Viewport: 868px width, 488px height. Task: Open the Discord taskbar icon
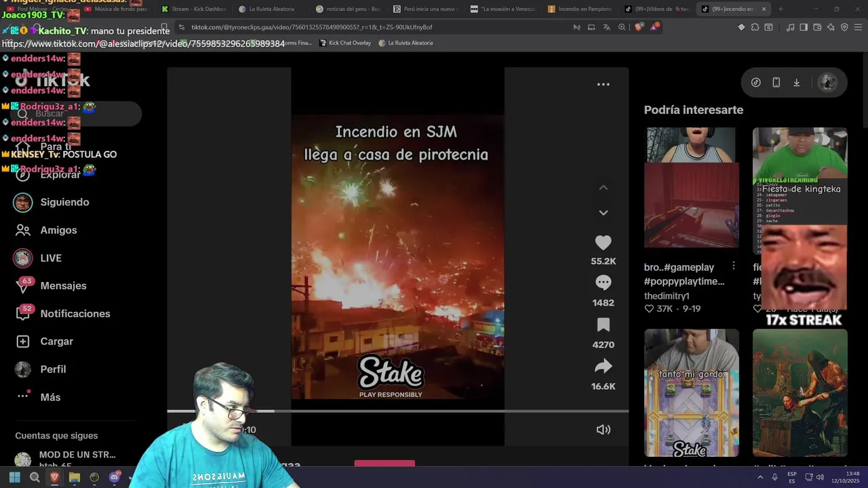(115, 477)
